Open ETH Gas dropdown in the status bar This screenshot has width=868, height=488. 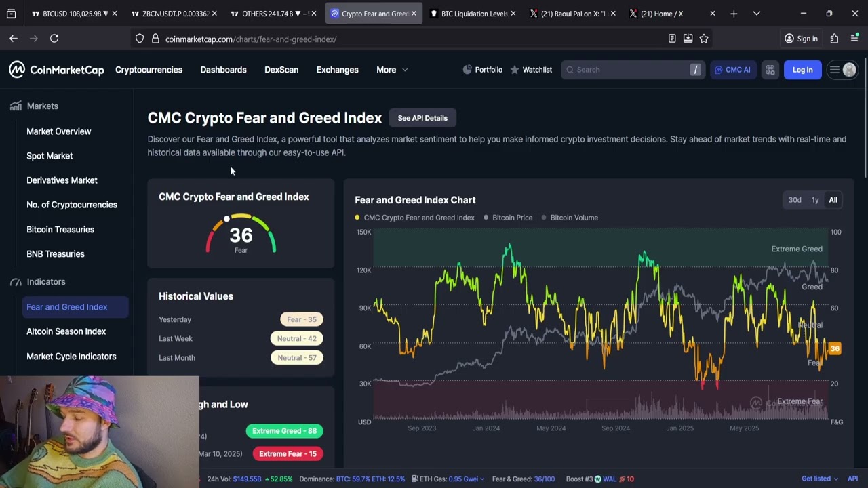(448, 479)
